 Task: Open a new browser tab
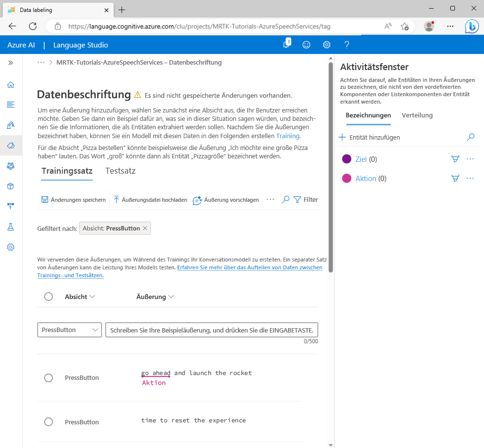pyautogui.click(x=122, y=10)
